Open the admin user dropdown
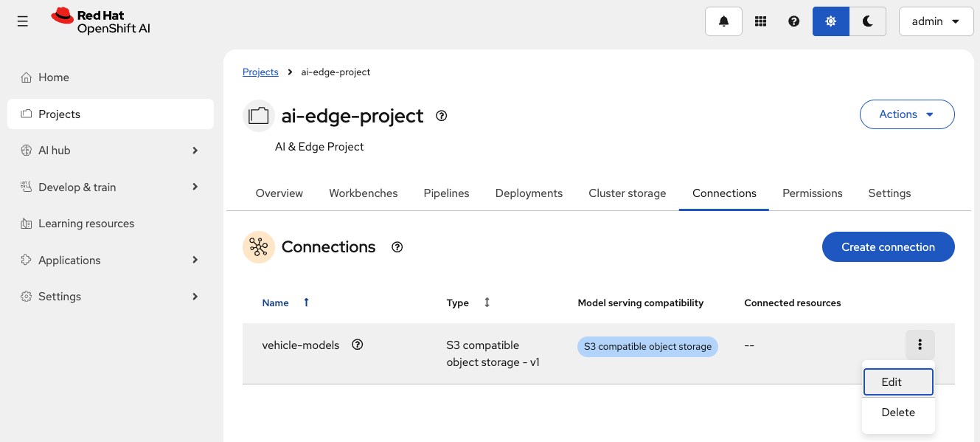Screen dimensions: 980x442 tap(936, 21)
